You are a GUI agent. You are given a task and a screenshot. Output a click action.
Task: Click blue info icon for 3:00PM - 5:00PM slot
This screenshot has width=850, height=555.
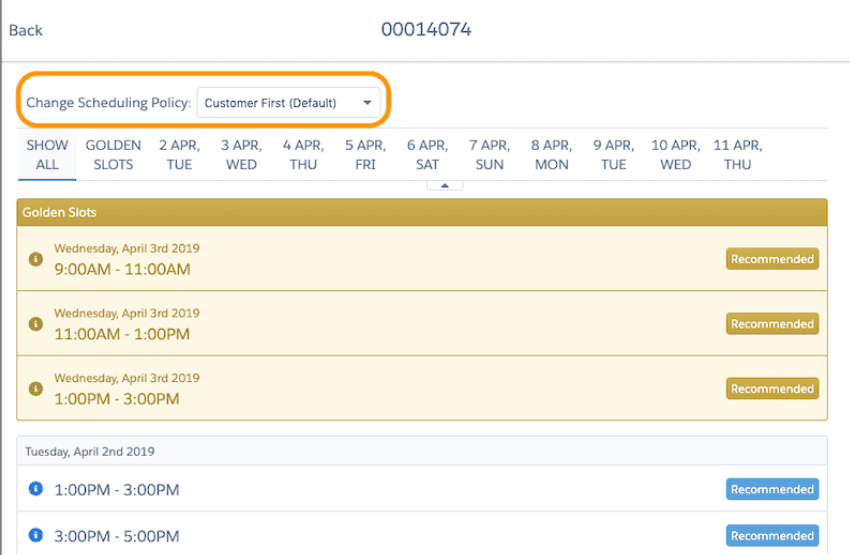36,535
